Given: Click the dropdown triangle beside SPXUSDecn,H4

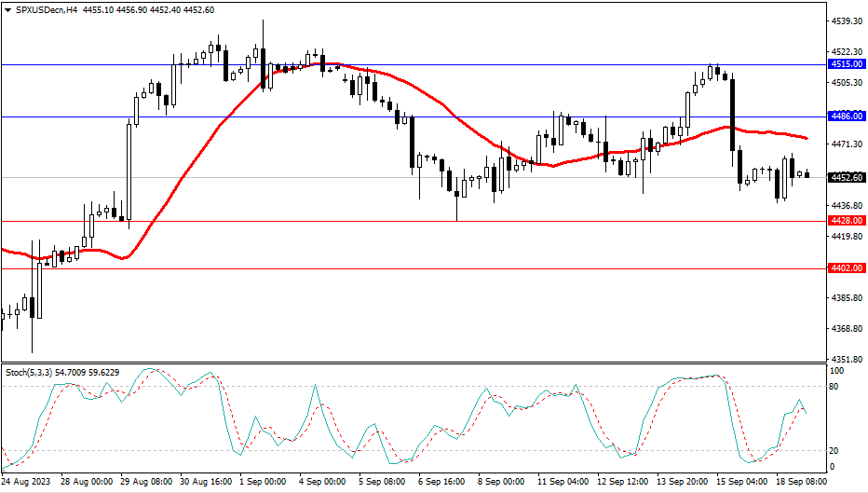Looking at the screenshot, I should tap(7, 9).
